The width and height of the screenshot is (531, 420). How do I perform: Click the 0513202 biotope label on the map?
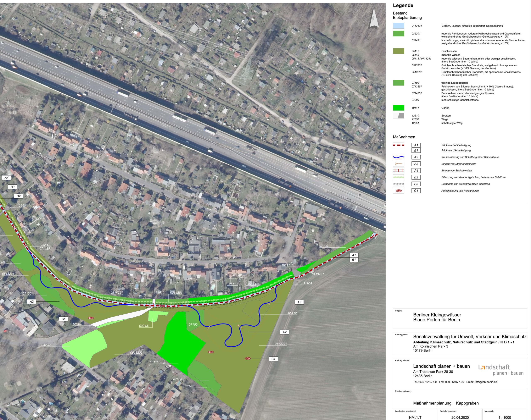(136, 353)
